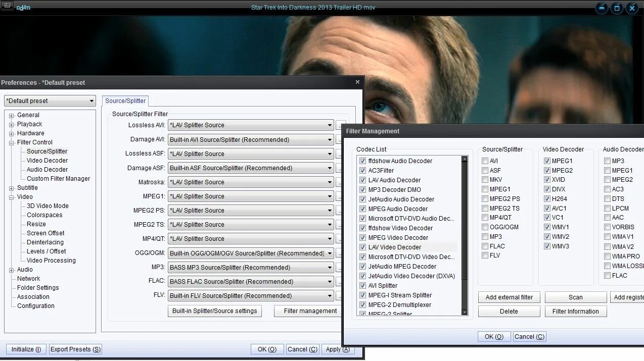Close the Daum PotPlayer window
The image size is (644, 361).
632,8
